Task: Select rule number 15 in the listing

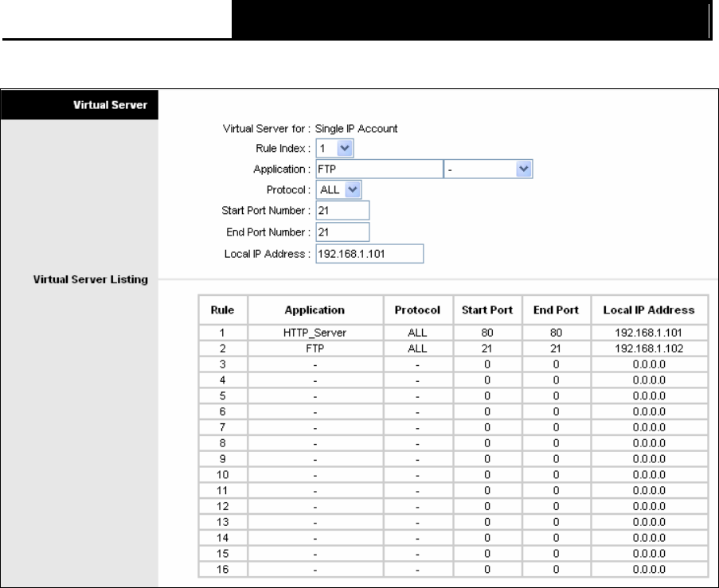Action: [222, 554]
